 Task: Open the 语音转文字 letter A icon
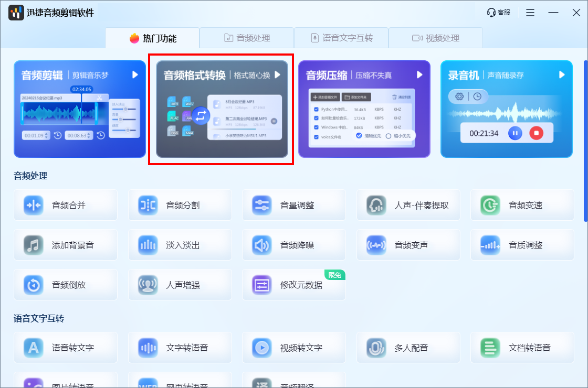pos(34,348)
